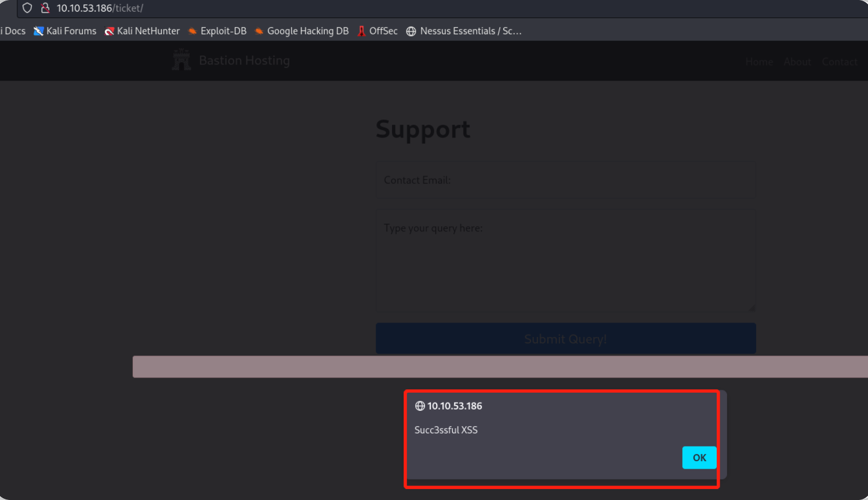Screen dimensions: 868x500
Task: Click the textarea resize handle corner
Action: coord(752,309)
